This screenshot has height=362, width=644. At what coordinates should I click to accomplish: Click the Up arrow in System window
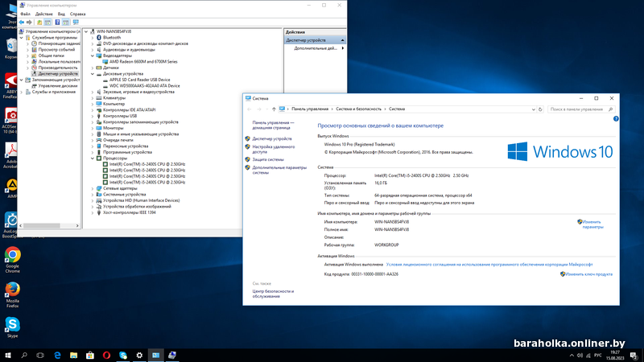[274, 109]
